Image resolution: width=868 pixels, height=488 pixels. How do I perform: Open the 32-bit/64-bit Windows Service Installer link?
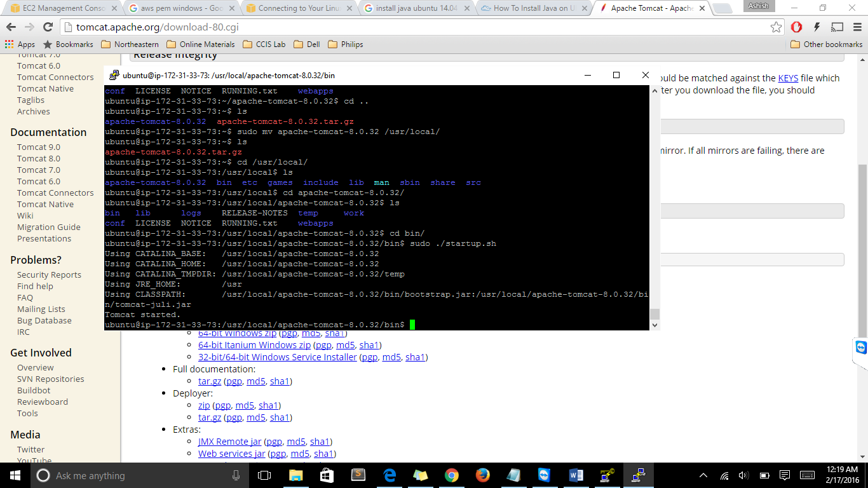pos(277,357)
